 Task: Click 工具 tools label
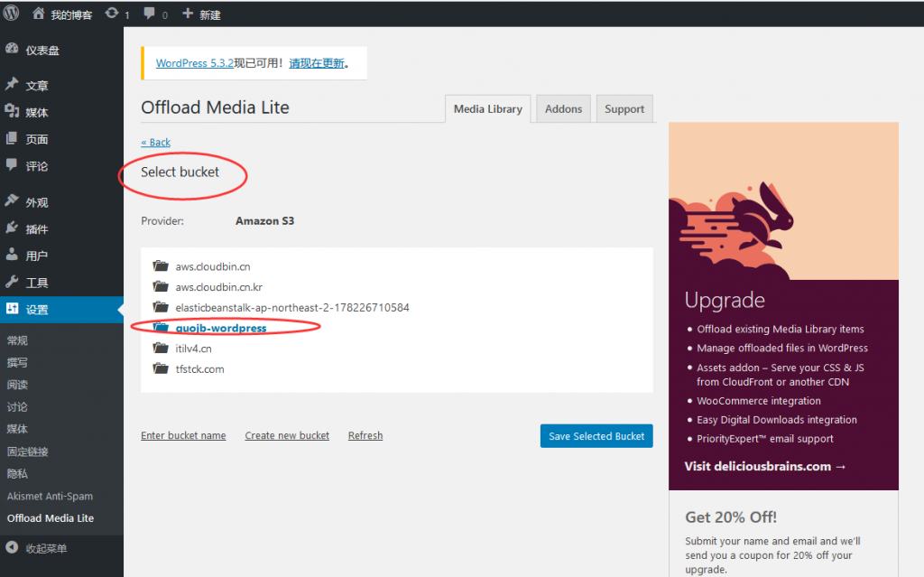point(36,283)
